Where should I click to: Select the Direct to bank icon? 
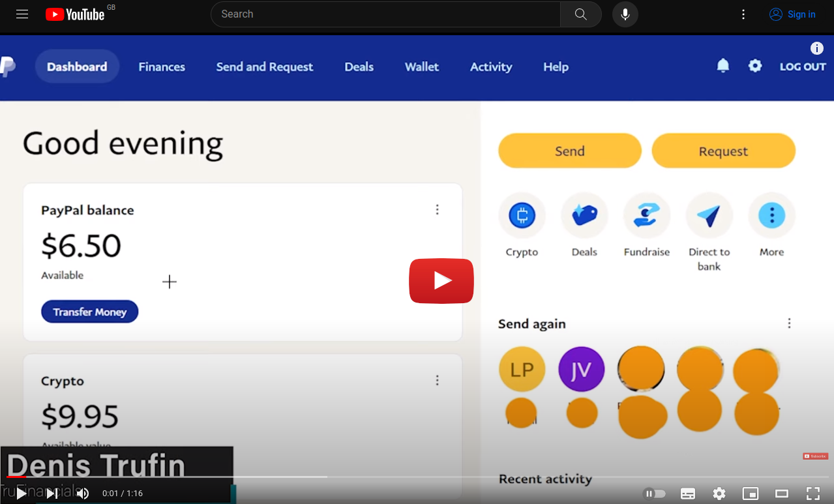click(x=709, y=215)
